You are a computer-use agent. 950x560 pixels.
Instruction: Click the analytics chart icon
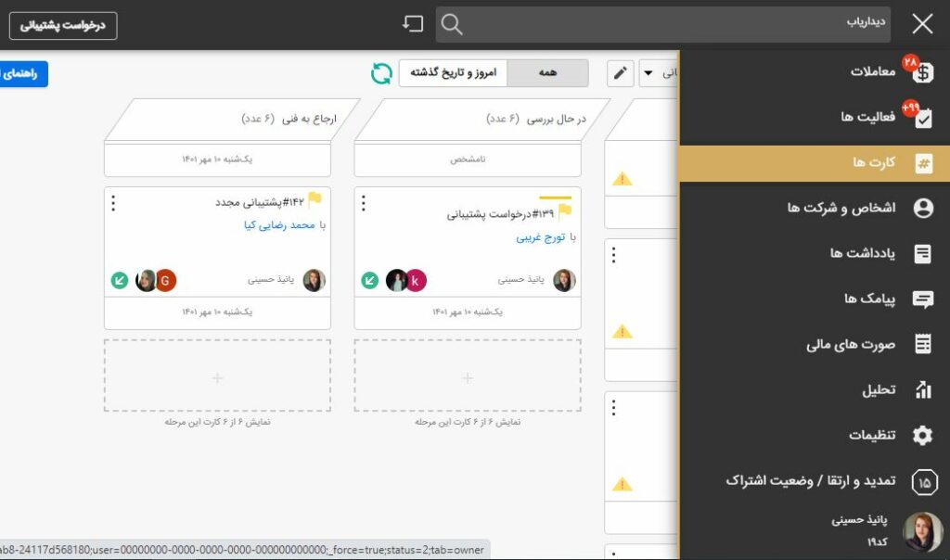(923, 389)
